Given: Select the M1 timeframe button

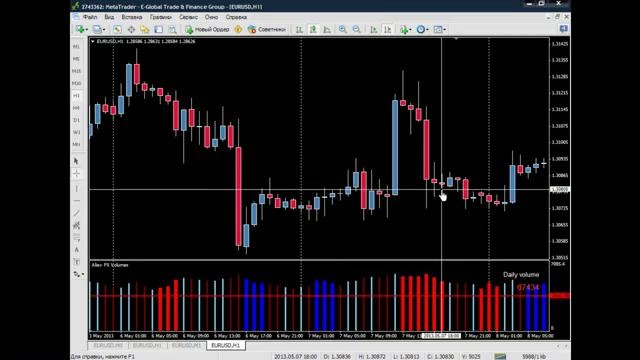Looking at the screenshot, I should pyautogui.click(x=76, y=47).
